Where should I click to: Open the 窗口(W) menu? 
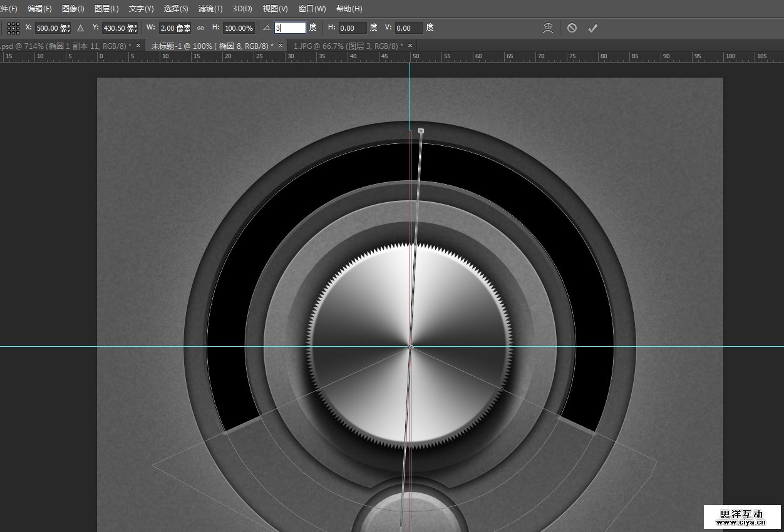click(x=312, y=9)
